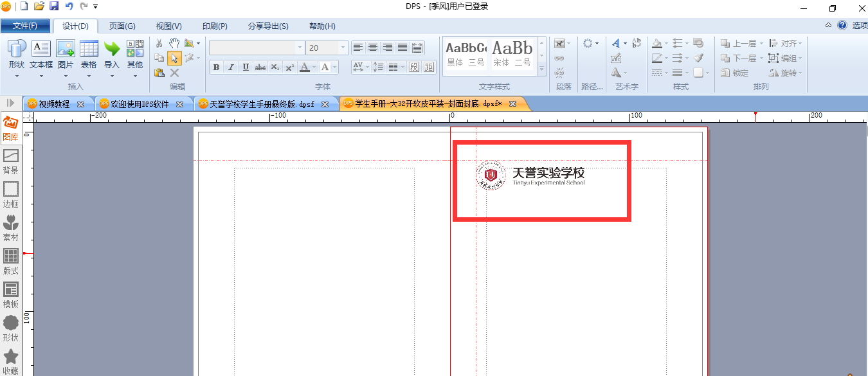Screen dimensions: 868x376
Task: Toggle underline formatting
Action: click(x=246, y=67)
